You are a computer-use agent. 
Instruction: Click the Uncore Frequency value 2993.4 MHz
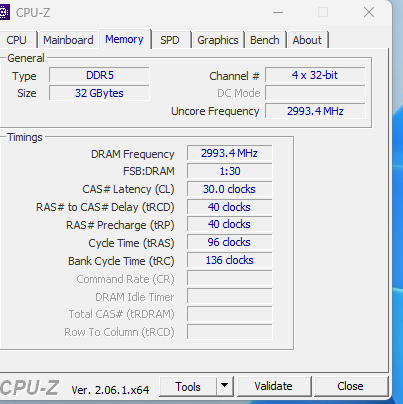[x=315, y=111]
